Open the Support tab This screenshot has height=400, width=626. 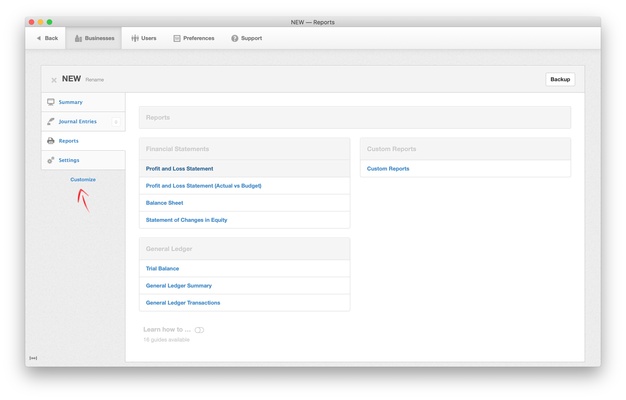tap(247, 38)
